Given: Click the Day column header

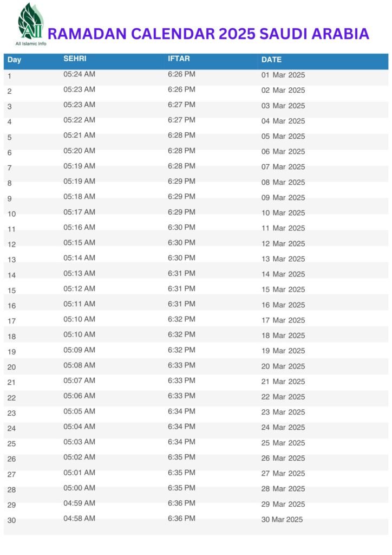Looking at the screenshot, I should [x=15, y=60].
